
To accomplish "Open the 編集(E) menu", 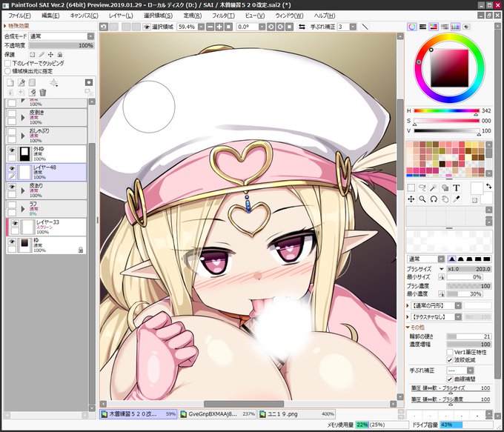I will 50,16.
